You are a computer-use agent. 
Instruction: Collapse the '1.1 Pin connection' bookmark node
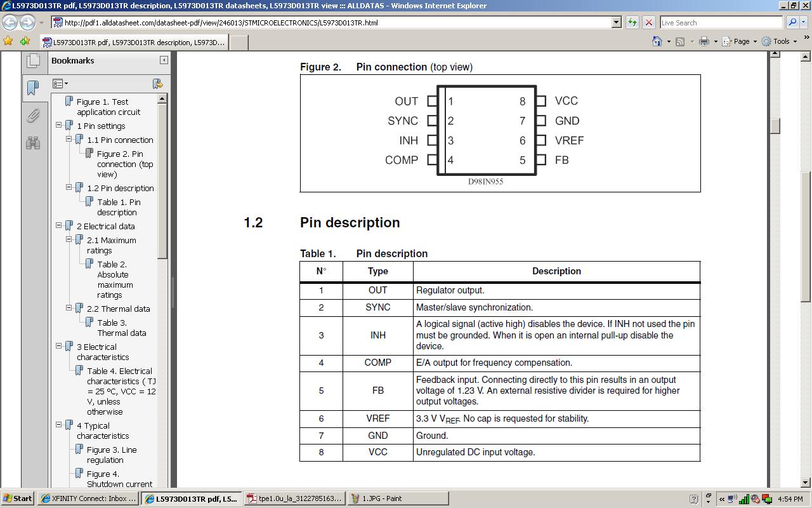(x=69, y=139)
